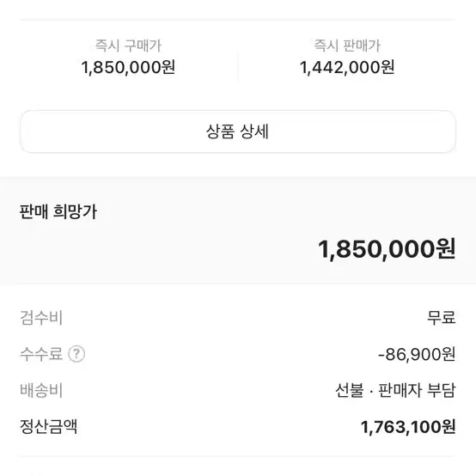Screen dimensions: 476x476
Task: Click the 수수료 text label
Action: (41, 354)
